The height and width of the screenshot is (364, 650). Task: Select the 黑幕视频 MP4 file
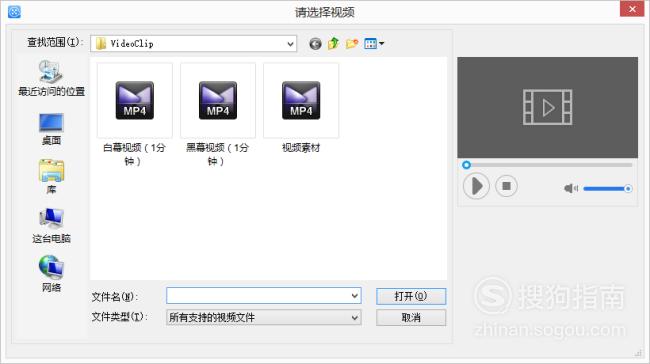pos(218,114)
